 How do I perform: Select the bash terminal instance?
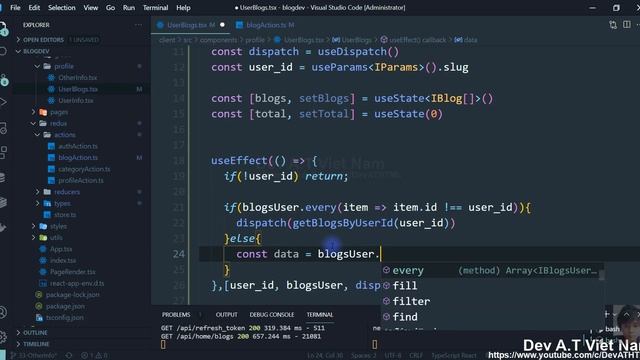click(x=612, y=329)
